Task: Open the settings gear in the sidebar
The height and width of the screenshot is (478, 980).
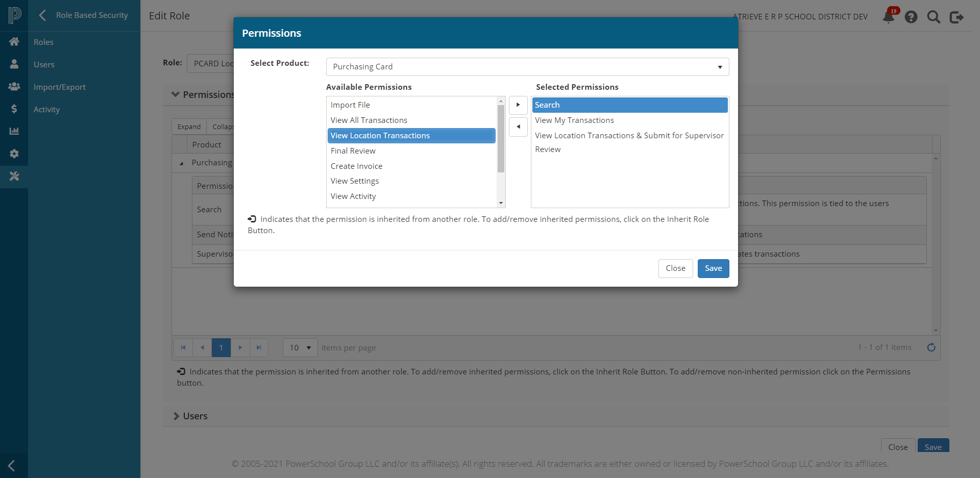Action: (14, 154)
